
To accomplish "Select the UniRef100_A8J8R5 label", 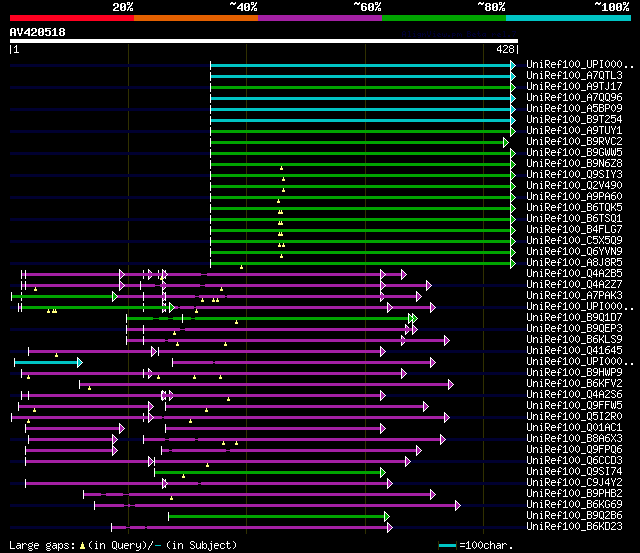I will [x=574, y=263].
